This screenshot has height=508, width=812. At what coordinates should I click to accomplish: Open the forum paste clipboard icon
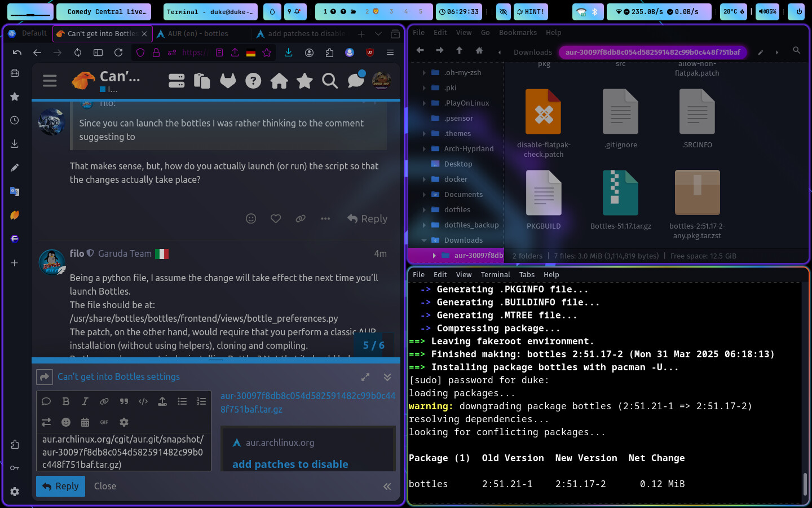coord(202,81)
